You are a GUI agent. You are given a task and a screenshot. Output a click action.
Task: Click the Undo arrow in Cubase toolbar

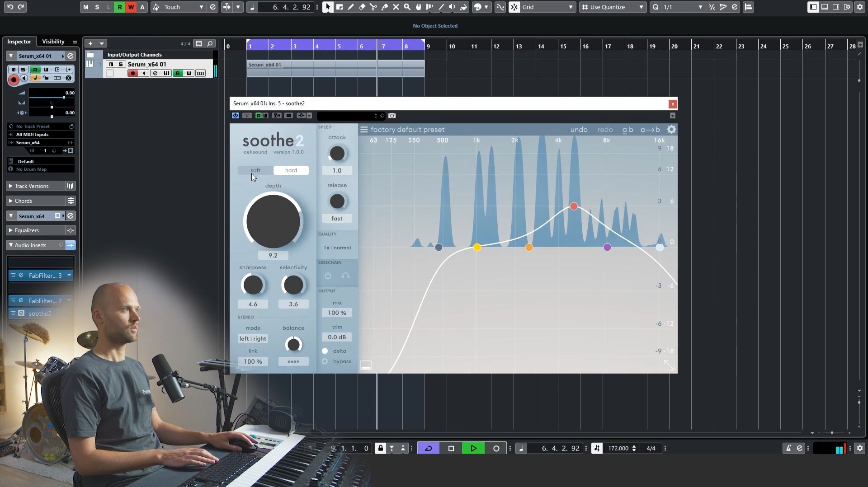pyautogui.click(x=10, y=7)
